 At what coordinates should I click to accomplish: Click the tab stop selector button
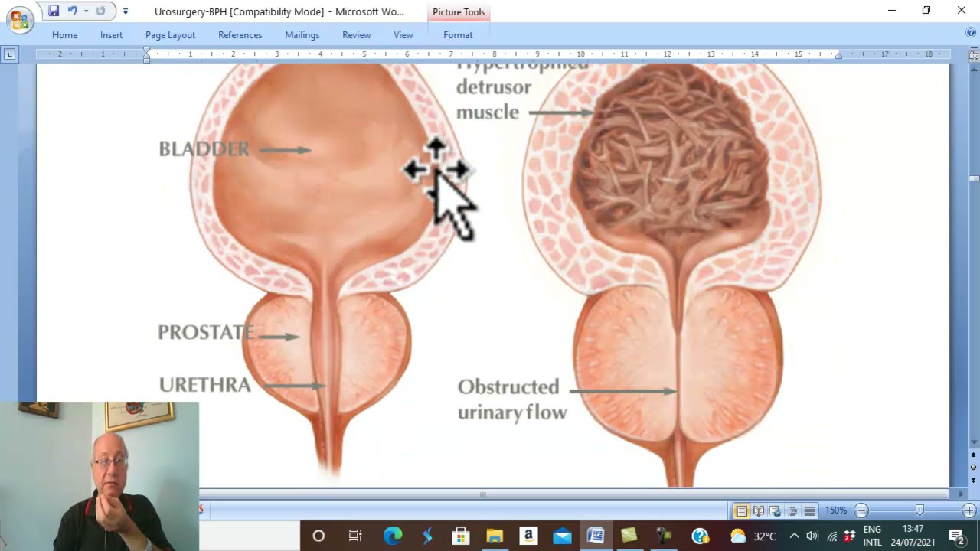[x=9, y=54]
